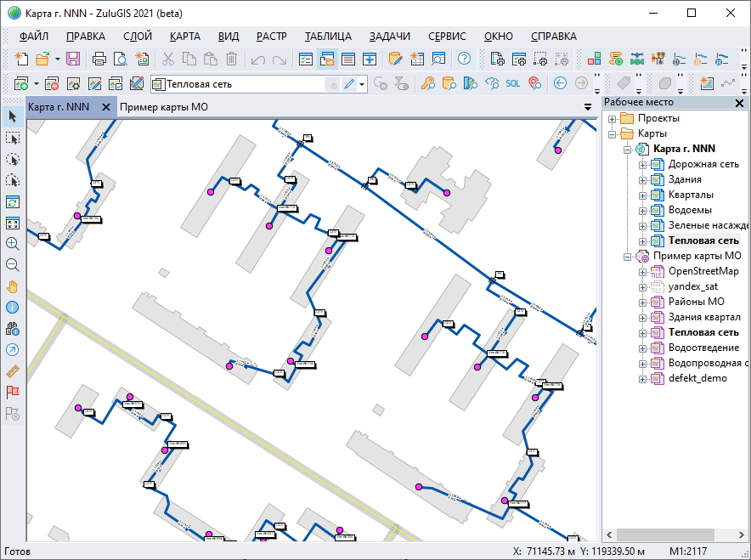
Task: Click the Info (i) tool in left toolbar
Action: coord(13,307)
